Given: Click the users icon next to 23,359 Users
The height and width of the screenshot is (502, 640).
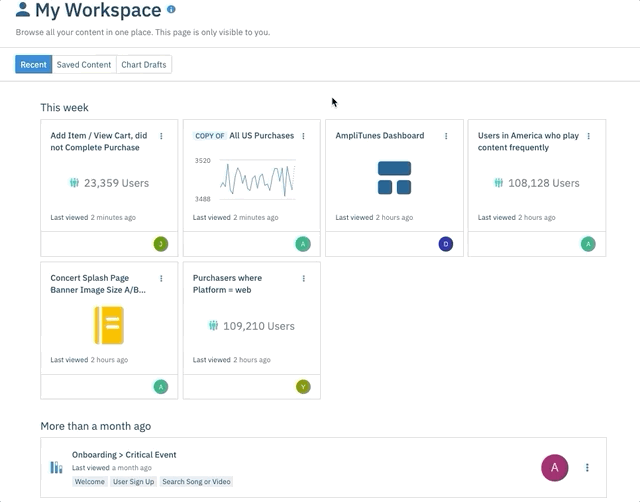Looking at the screenshot, I should point(74,183).
